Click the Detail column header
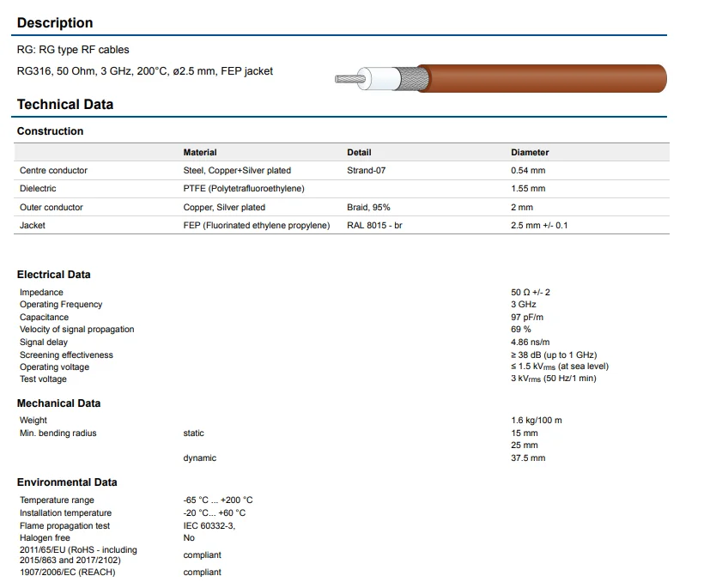 click(359, 152)
